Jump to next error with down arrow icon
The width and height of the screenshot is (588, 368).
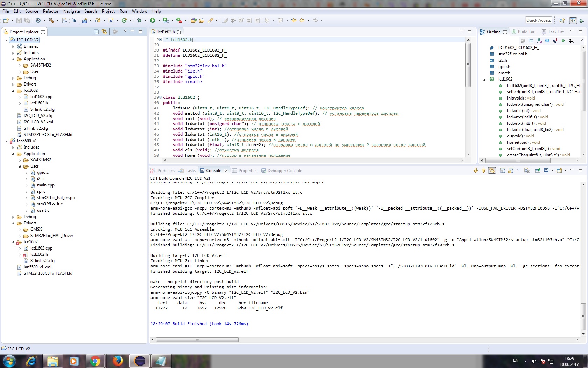475,171
